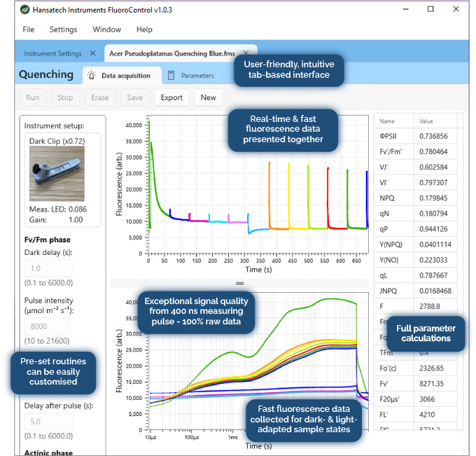
Task: Close the Instrument Settings tab
Action: pyautogui.click(x=93, y=53)
